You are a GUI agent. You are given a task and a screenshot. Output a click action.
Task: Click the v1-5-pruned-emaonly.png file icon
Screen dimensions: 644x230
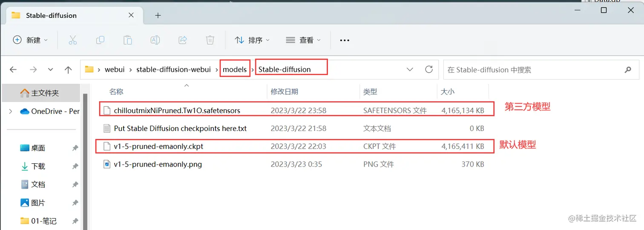(107, 164)
